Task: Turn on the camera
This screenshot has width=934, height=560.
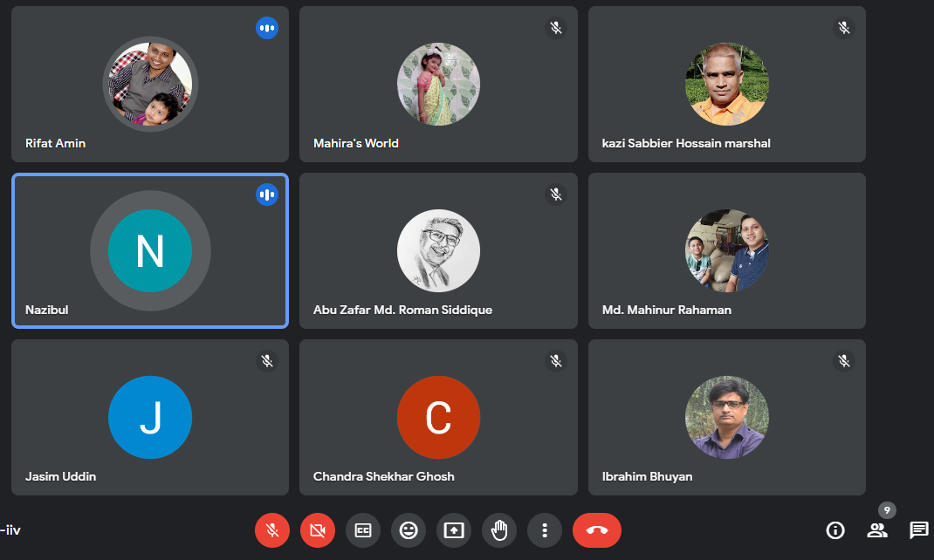Action: pyautogui.click(x=318, y=529)
